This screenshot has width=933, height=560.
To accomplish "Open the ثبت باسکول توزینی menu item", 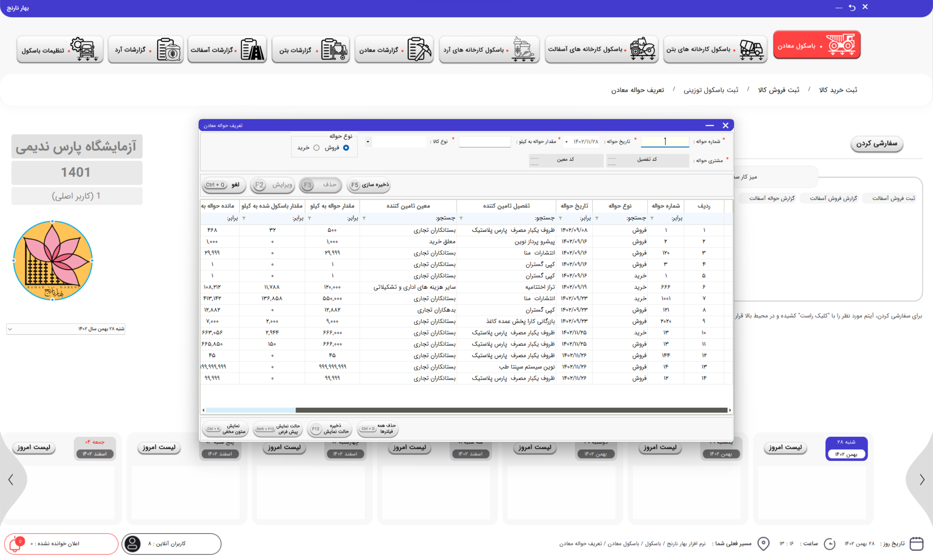I will (711, 90).
